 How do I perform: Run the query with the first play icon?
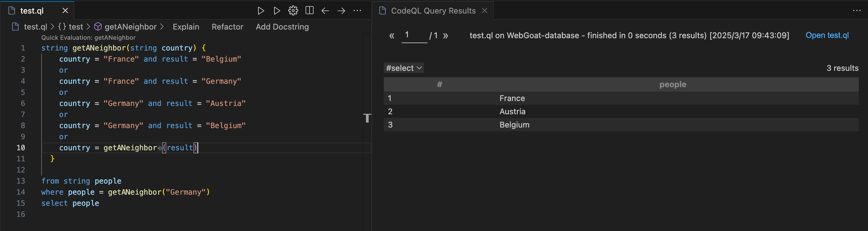tap(261, 11)
